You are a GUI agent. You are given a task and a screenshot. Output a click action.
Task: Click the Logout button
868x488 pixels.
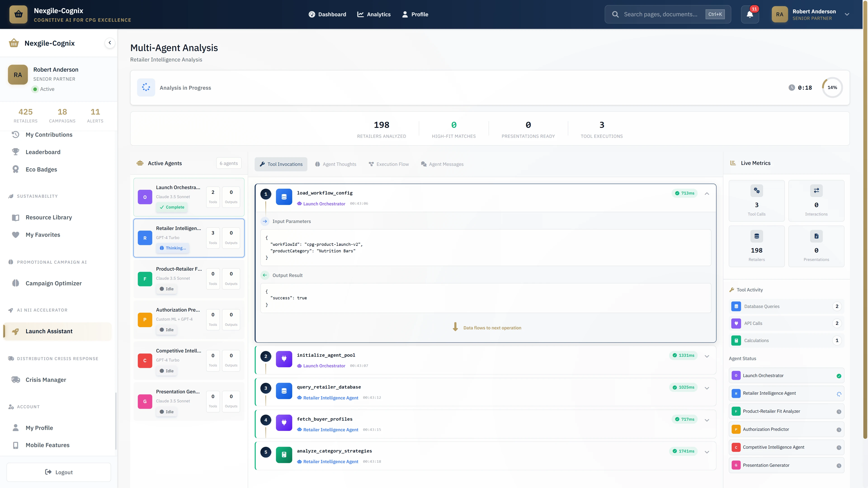pos(59,472)
